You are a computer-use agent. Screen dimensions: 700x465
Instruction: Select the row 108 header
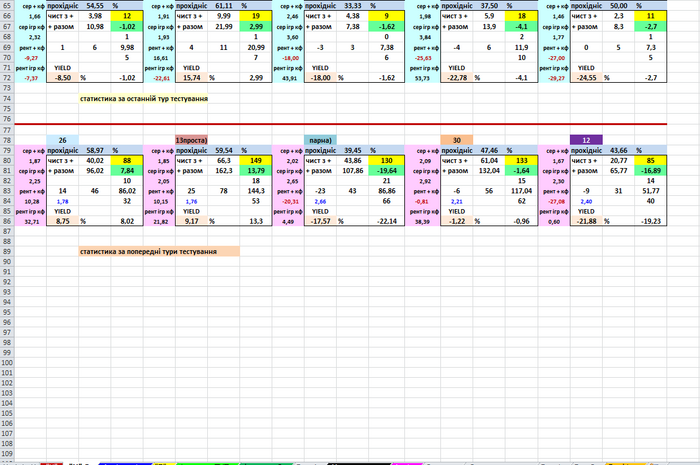click(7, 444)
